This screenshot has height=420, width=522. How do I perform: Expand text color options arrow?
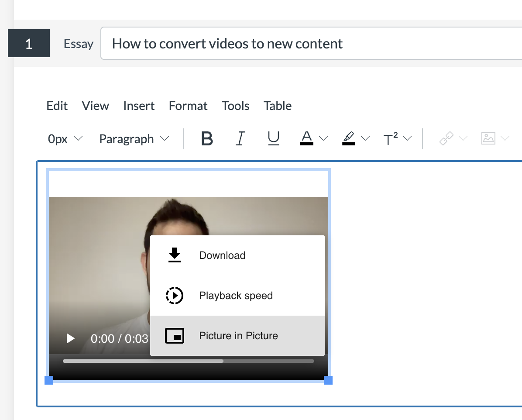point(323,138)
